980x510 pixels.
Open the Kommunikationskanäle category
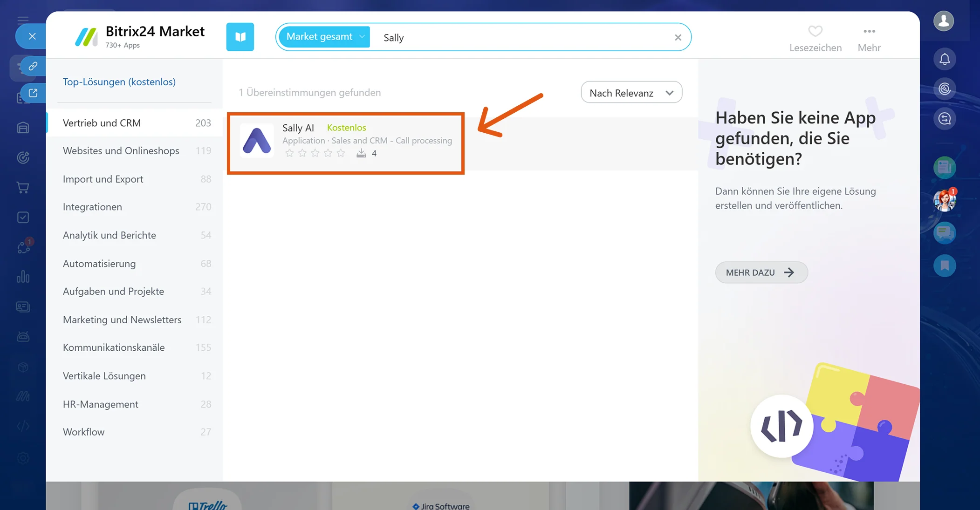(135, 347)
